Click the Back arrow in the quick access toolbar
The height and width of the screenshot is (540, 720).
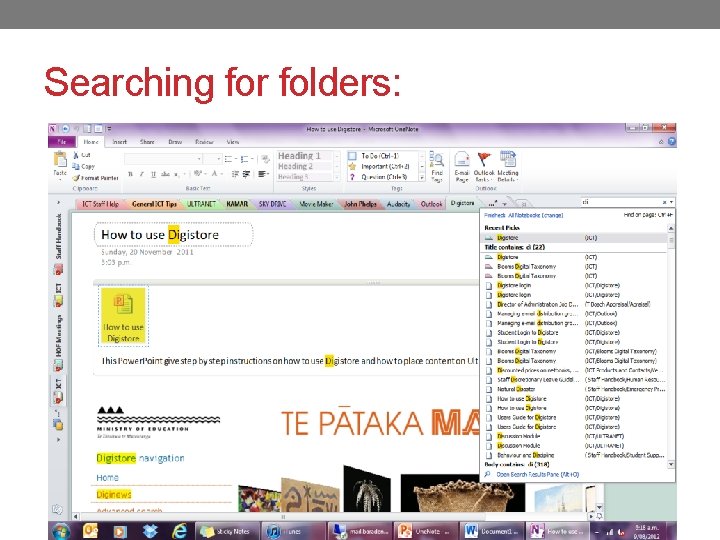(65, 129)
